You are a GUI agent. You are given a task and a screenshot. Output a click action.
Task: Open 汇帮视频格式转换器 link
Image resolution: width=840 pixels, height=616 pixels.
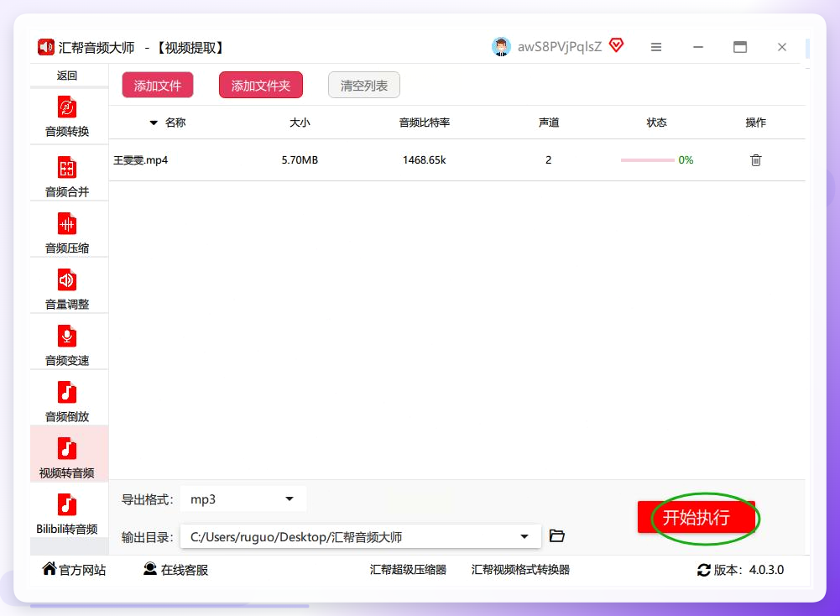[520, 569]
